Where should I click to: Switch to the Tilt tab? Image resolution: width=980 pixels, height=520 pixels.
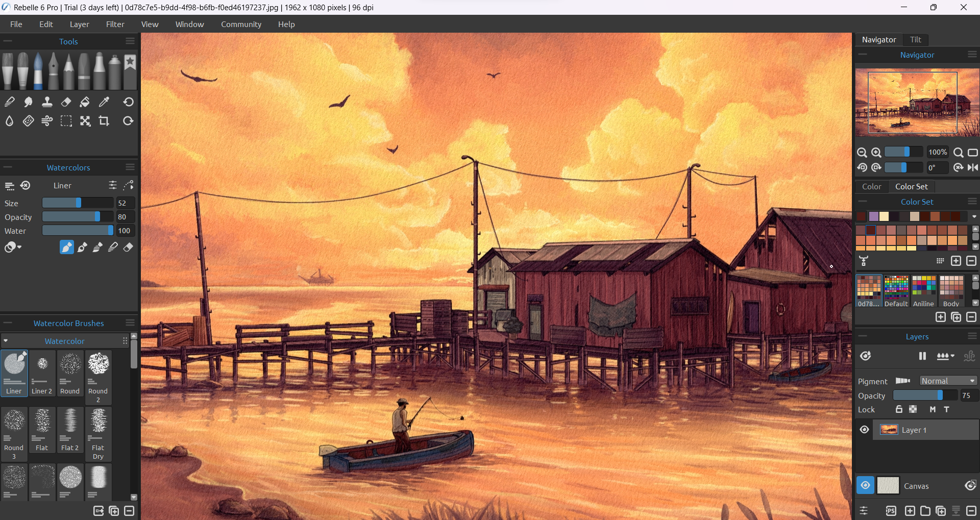click(915, 39)
